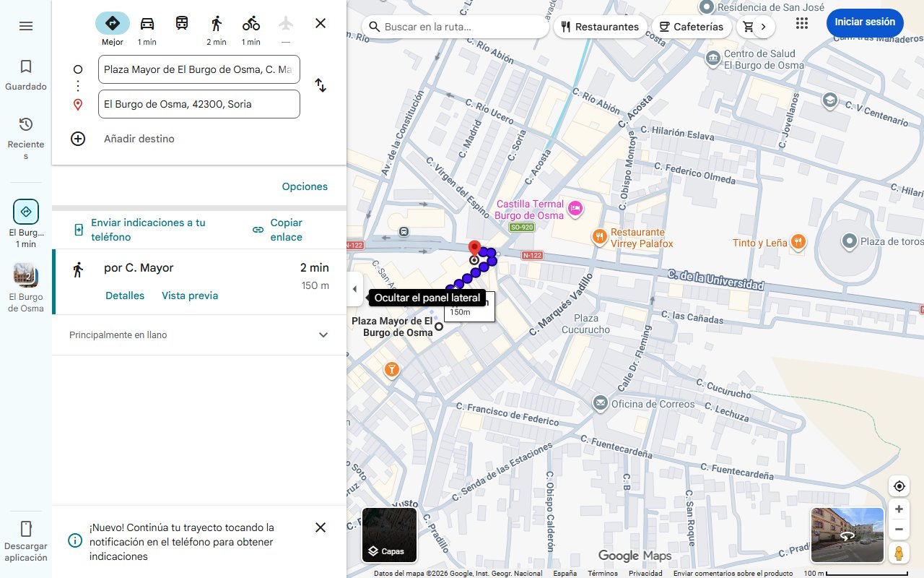Select the cycling mode icon

click(250, 23)
